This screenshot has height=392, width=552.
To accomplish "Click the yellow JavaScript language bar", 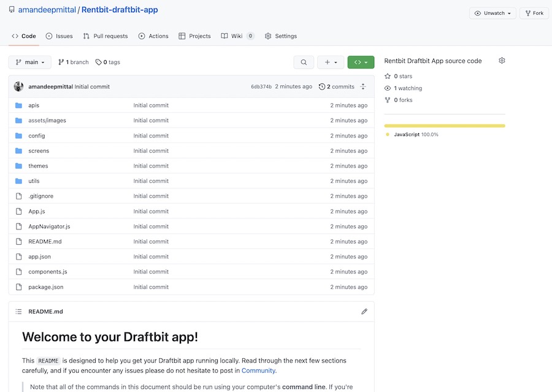I will click(x=445, y=126).
